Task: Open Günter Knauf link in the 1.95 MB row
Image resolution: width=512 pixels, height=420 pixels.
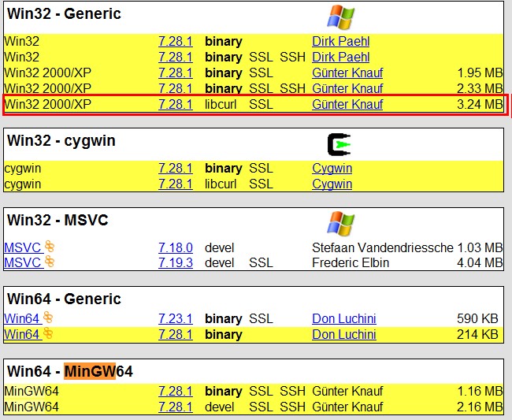Action: click(x=347, y=72)
